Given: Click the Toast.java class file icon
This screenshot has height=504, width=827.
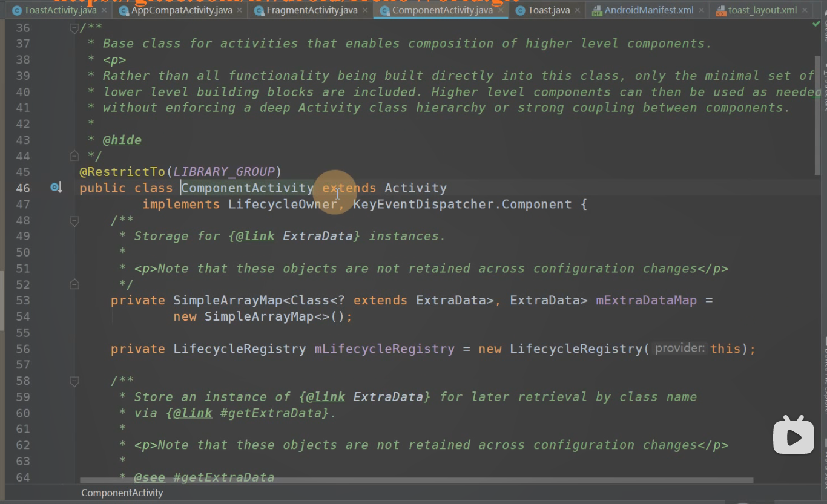Looking at the screenshot, I should click(520, 10).
